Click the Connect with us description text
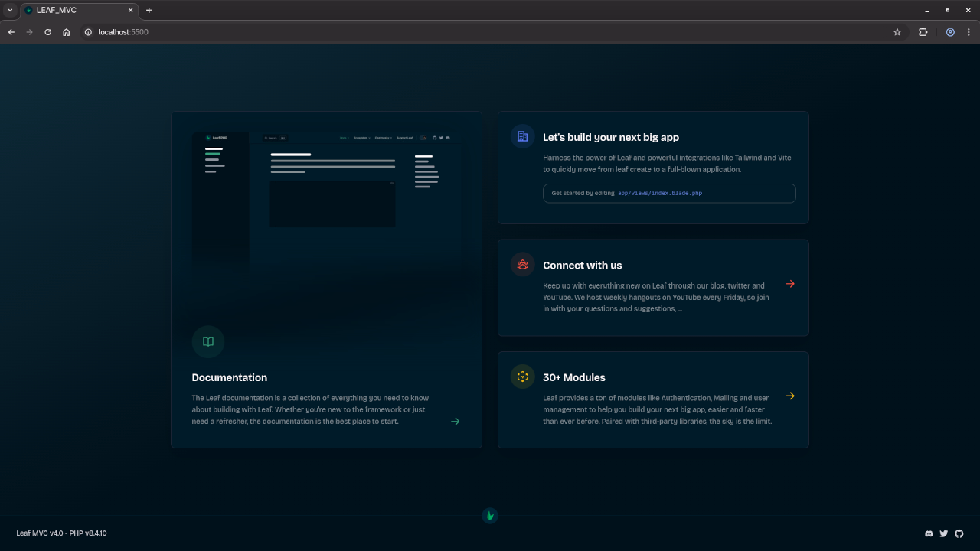The height and width of the screenshot is (551, 980). 656,297
